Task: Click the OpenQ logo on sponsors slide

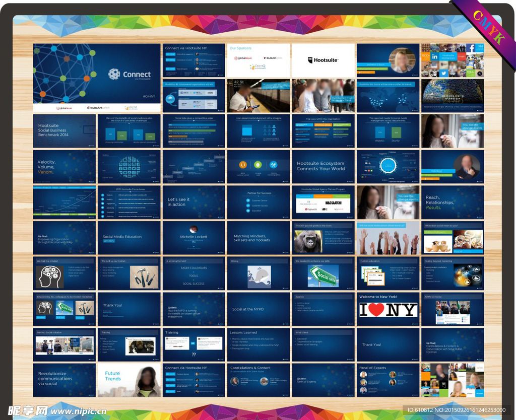Action: [x=257, y=67]
